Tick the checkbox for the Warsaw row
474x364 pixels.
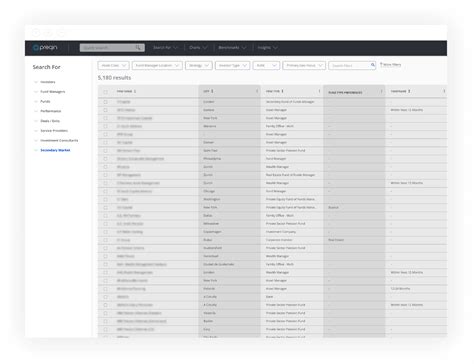[106, 126]
